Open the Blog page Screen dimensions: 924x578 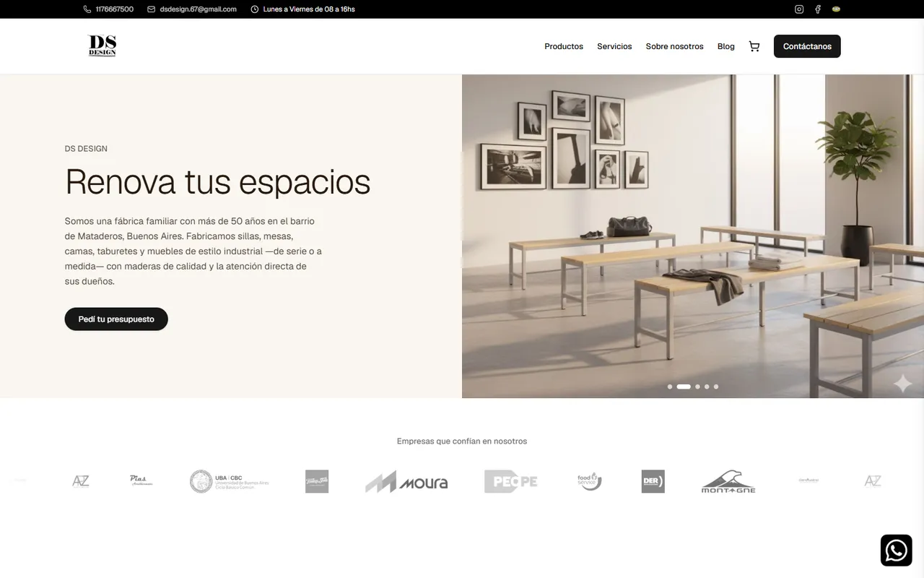(x=725, y=46)
